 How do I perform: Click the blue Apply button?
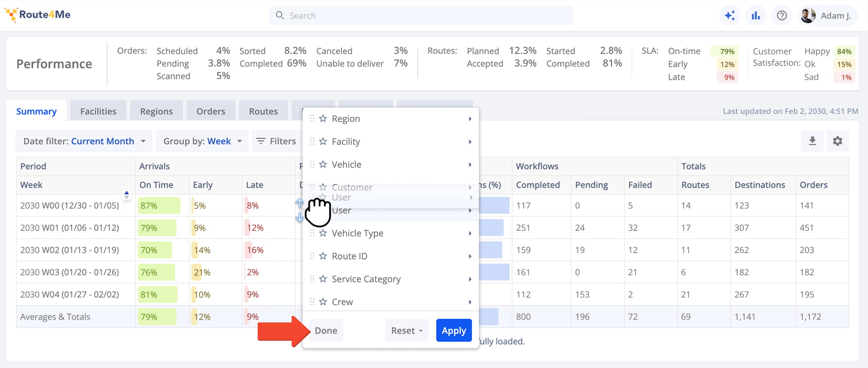coord(454,330)
